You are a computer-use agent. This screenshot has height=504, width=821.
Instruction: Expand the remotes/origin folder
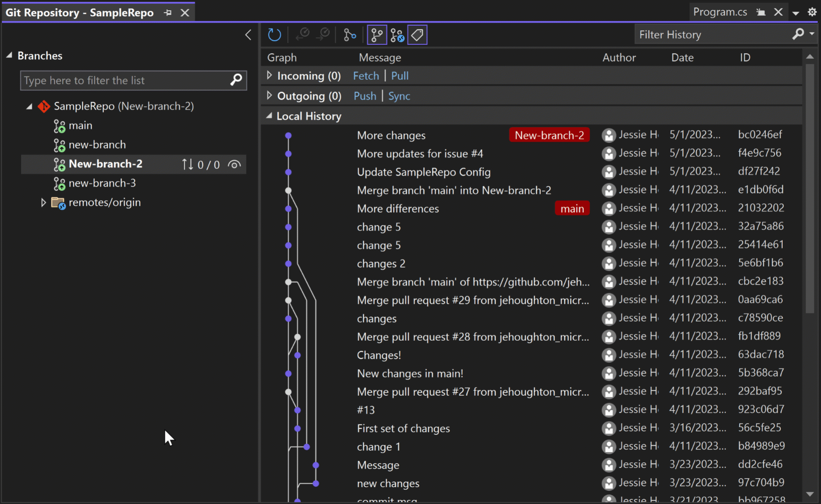[x=43, y=203]
